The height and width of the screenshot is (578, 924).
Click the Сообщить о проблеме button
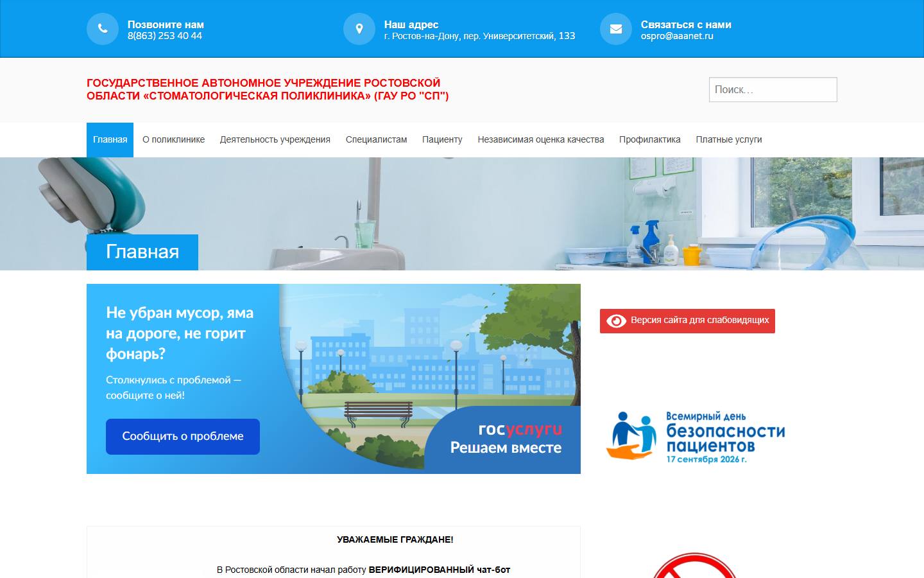(183, 437)
